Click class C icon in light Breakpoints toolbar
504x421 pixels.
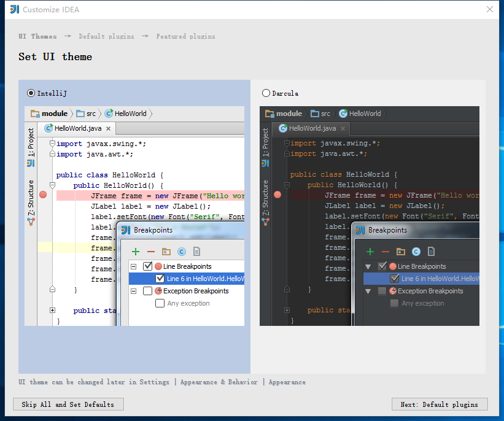(x=182, y=252)
